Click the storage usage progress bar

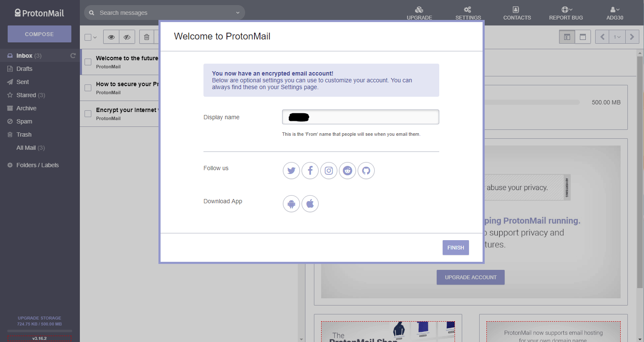pyautogui.click(x=40, y=331)
